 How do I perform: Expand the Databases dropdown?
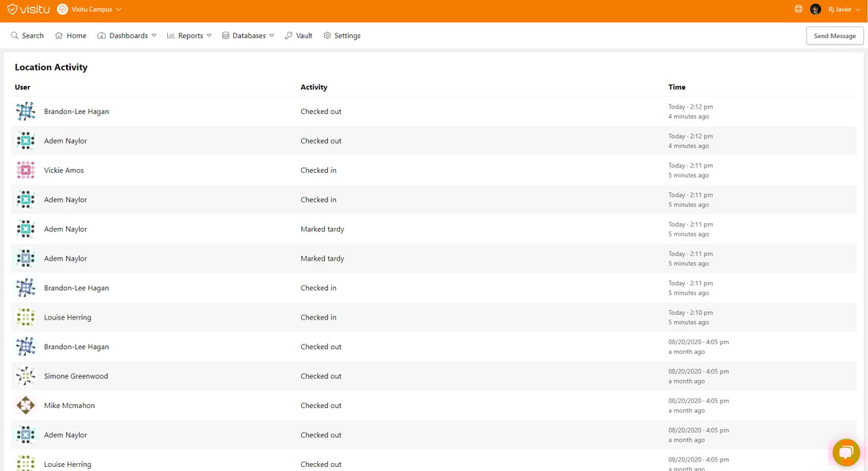tap(248, 36)
